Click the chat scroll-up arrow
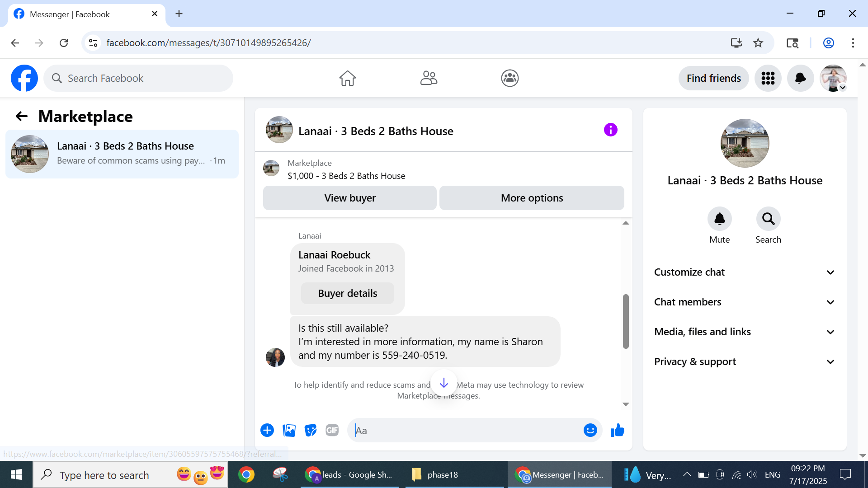The image size is (868, 488). 626,223
